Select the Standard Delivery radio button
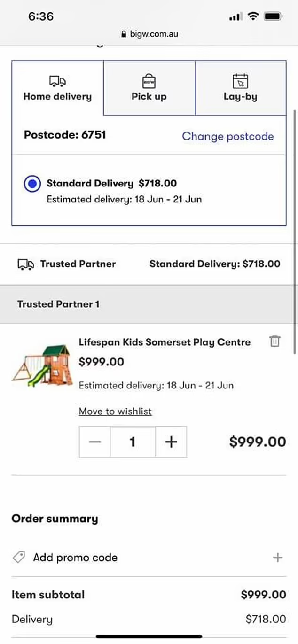Screen dimensions: 298x644 (32, 184)
